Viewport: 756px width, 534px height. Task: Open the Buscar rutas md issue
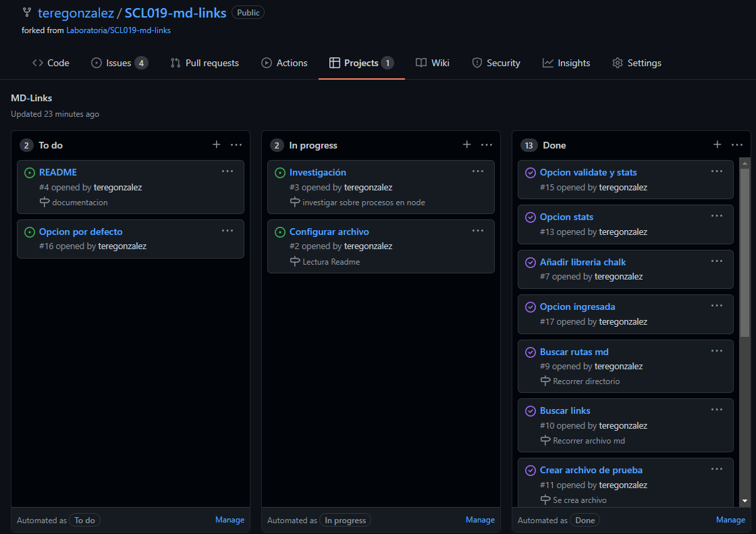point(574,352)
